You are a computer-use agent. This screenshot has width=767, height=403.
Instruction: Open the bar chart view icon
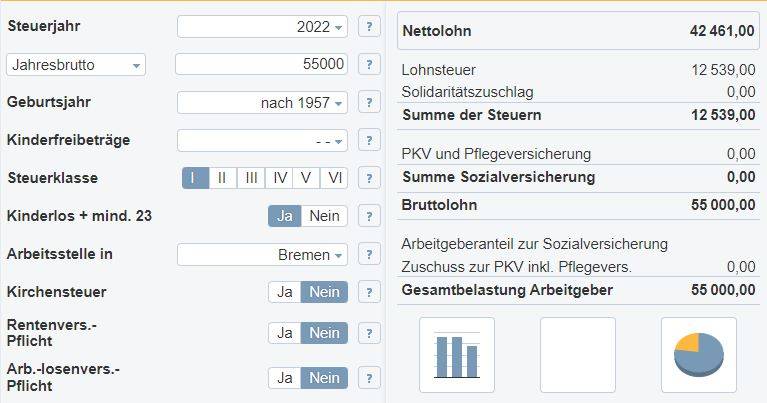[457, 355]
